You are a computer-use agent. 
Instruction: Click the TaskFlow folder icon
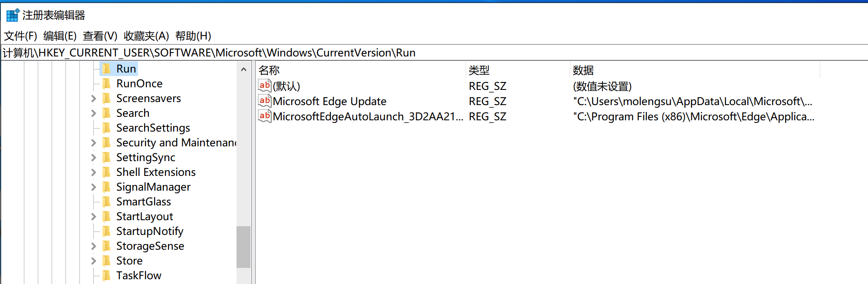point(106,275)
